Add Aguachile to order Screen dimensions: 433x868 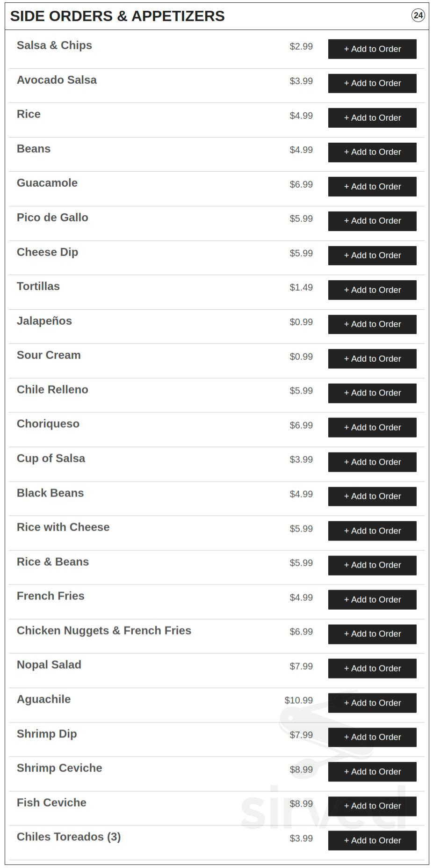click(372, 702)
